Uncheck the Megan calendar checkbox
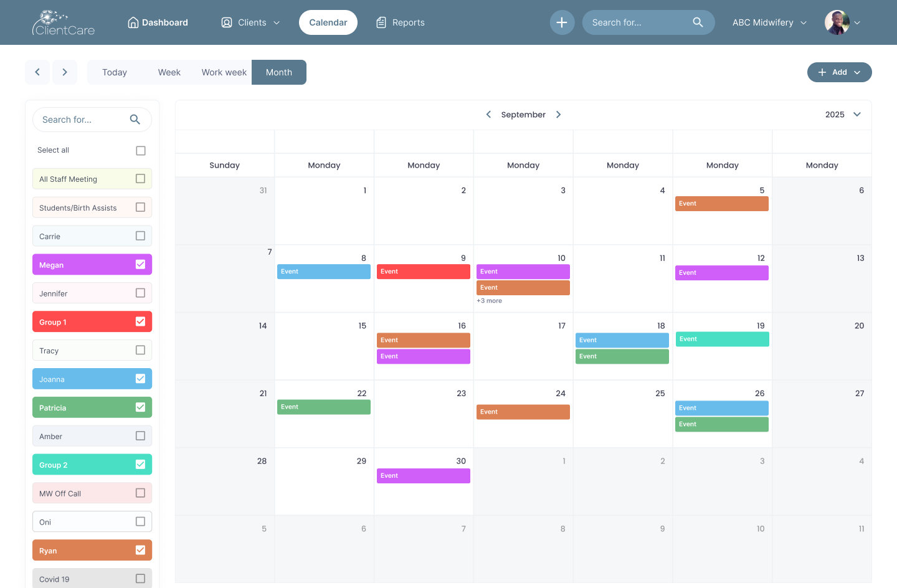Screen dimensions: 897x588 (x=140, y=265)
